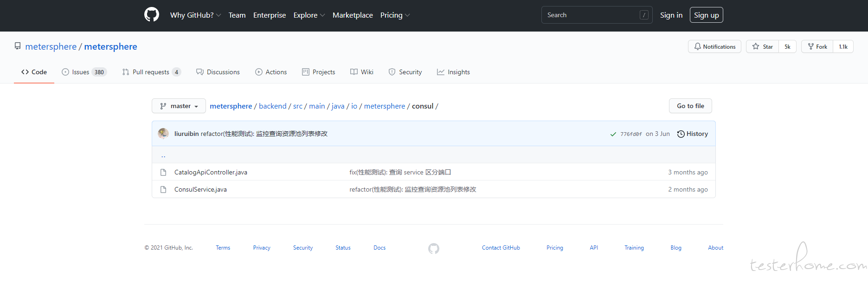
Task: Open the Terms footer link
Action: coord(223,248)
